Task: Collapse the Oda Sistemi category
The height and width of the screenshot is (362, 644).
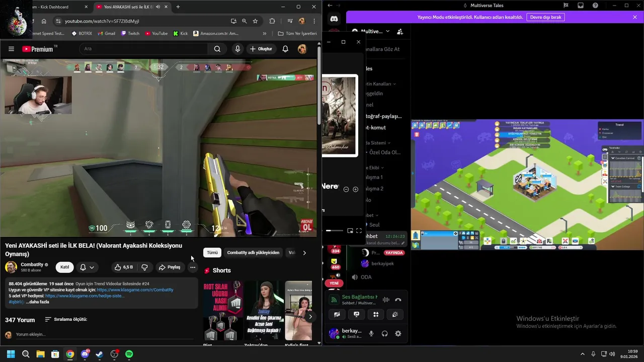Action: coord(377,143)
